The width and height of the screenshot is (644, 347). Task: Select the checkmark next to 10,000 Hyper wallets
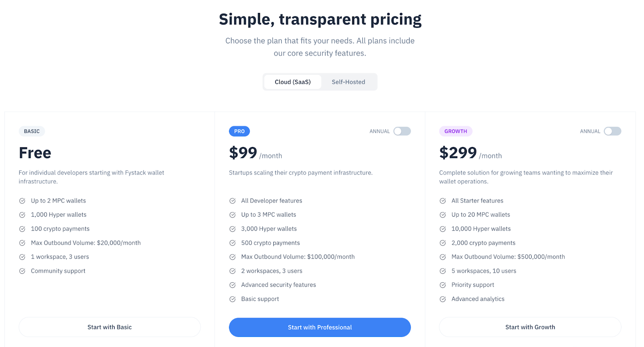[x=443, y=229]
